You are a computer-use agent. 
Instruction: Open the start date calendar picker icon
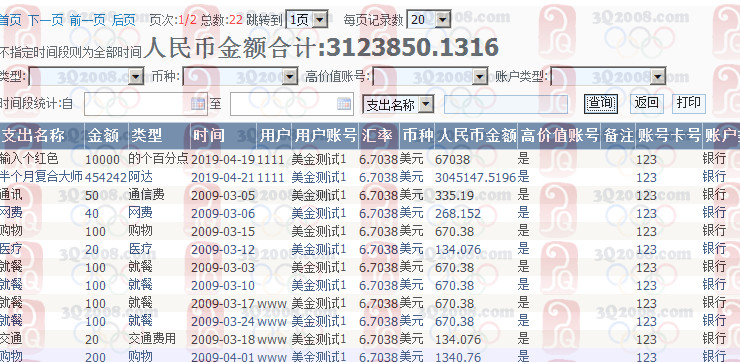point(198,104)
